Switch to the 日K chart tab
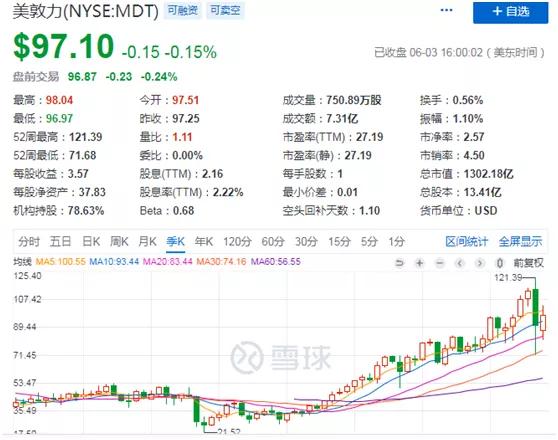 click(x=91, y=242)
